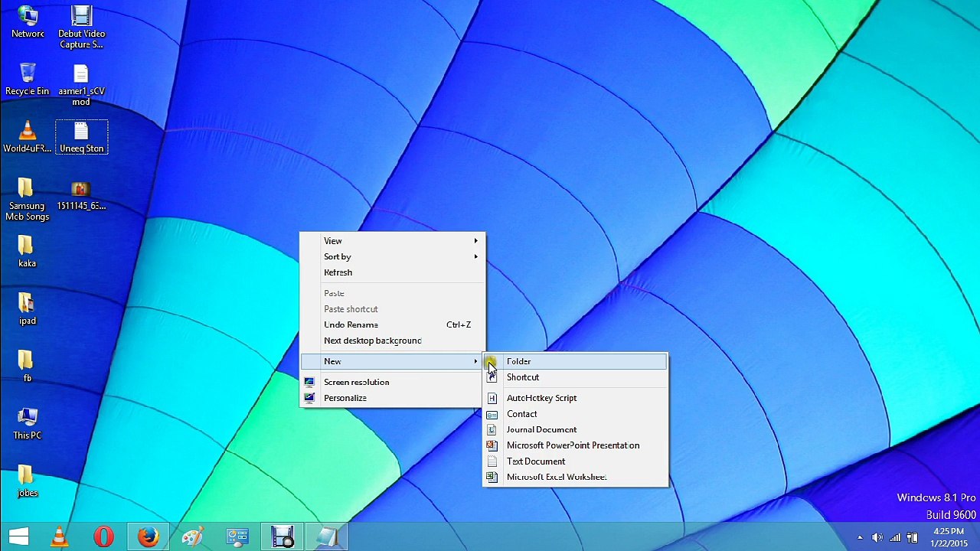Image resolution: width=980 pixels, height=551 pixels.
Task: Expand the Sort by submenu
Action: pos(392,256)
